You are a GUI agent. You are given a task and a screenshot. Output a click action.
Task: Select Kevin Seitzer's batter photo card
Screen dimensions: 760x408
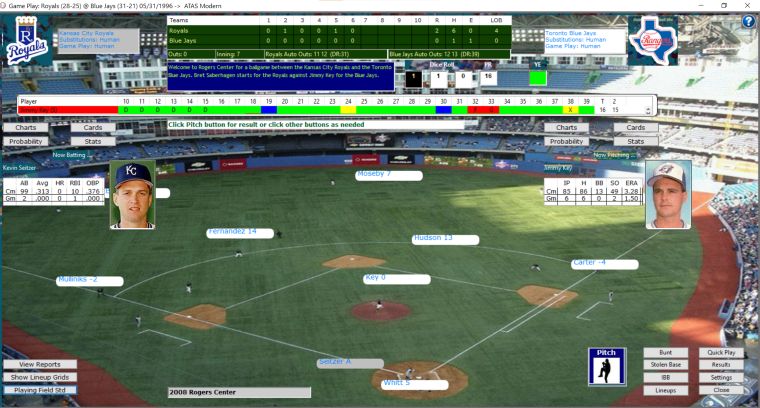click(132, 195)
